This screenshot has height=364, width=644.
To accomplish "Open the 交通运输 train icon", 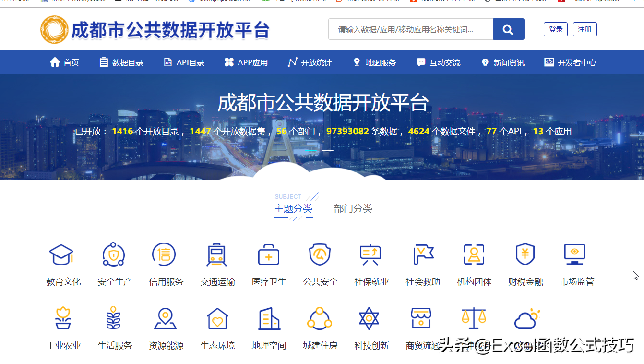I will pos(217,255).
